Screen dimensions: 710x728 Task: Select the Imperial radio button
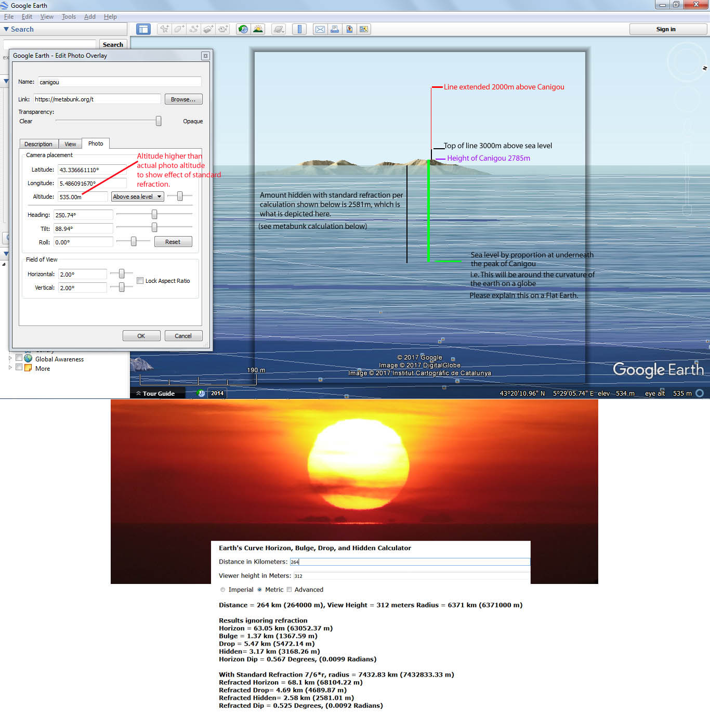[223, 590]
